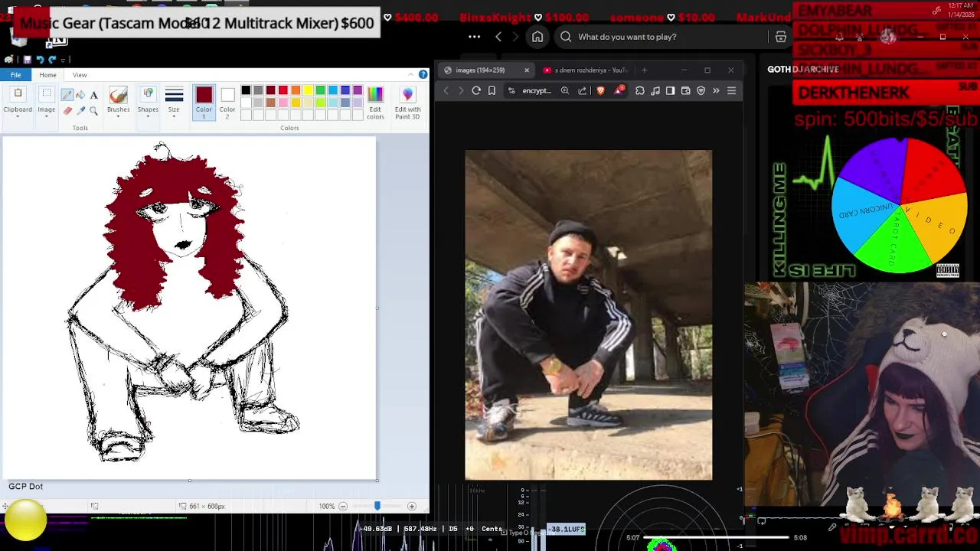This screenshot has width=980, height=551.
Task: Expand the Brushes dropdown in Paint
Action: pyautogui.click(x=118, y=102)
